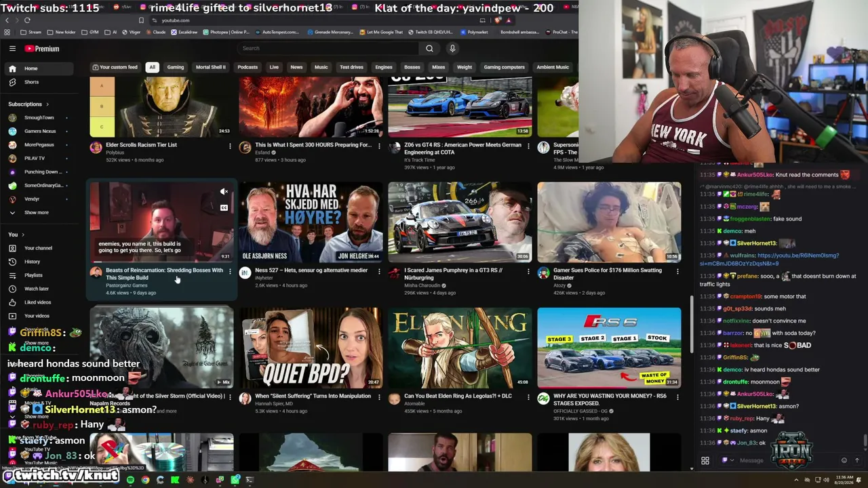
Task: Click the YouTube search field
Action: [x=329, y=48]
